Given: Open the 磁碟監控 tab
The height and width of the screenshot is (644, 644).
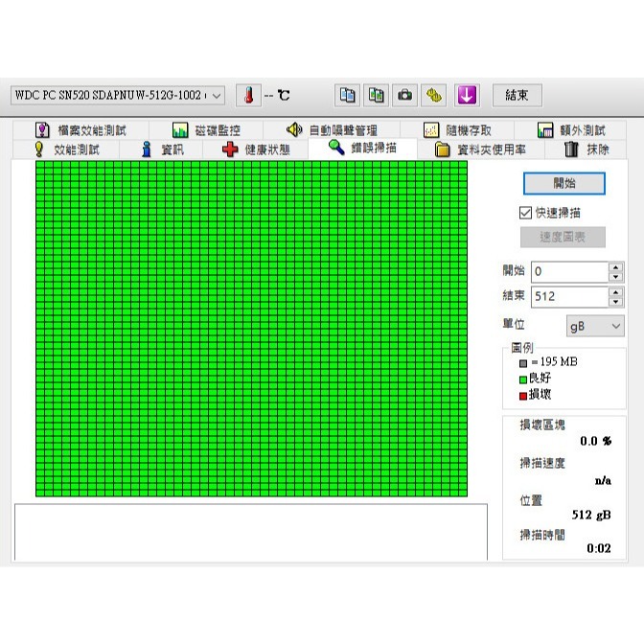Looking at the screenshot, I should 206,130.
